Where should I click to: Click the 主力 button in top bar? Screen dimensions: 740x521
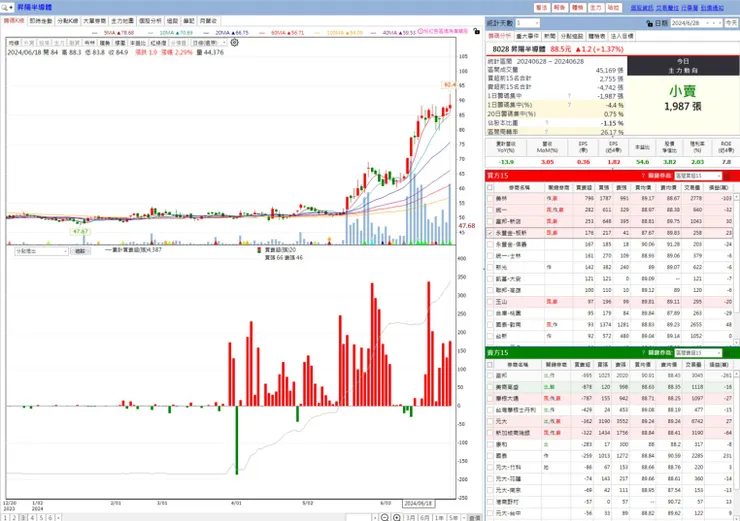click(x=596, y=8)
